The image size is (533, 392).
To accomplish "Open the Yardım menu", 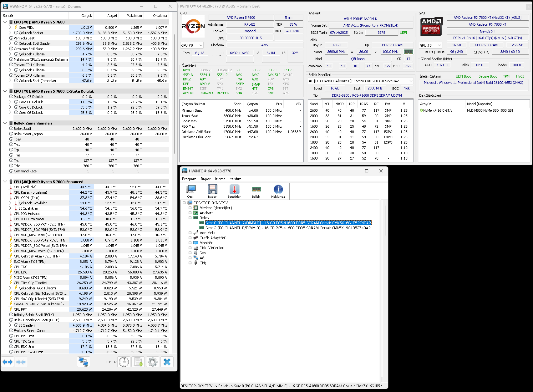I will tap(236, 179).
